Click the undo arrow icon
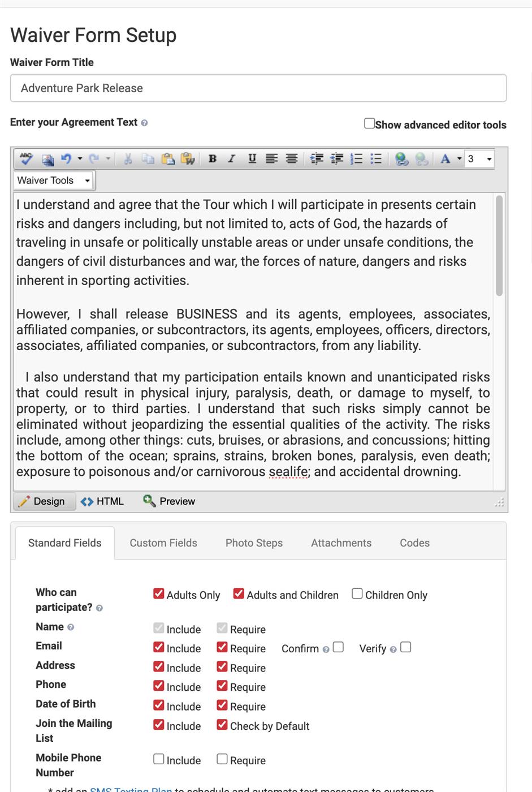This screenshot has height=792, width=532. (66, 159)
